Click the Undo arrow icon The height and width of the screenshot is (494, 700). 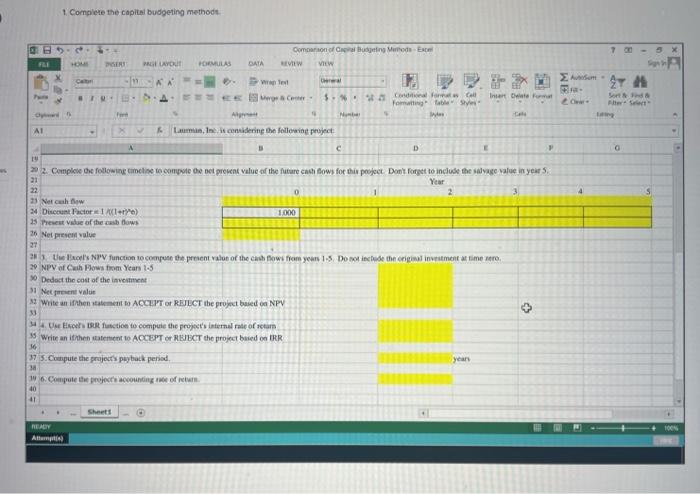tap(60, 50)
